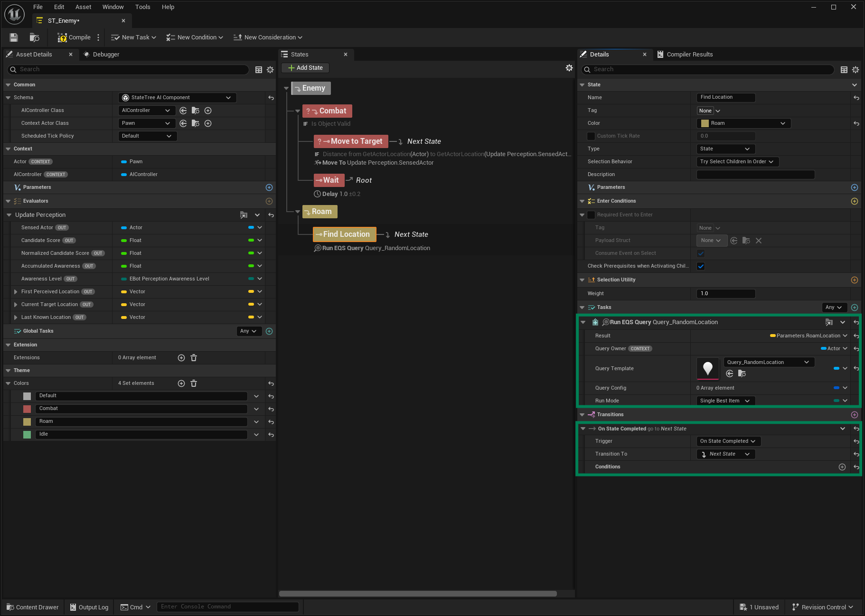
Task: Click the Add State button
Action: pyautogui.click(x=305, y=68)
